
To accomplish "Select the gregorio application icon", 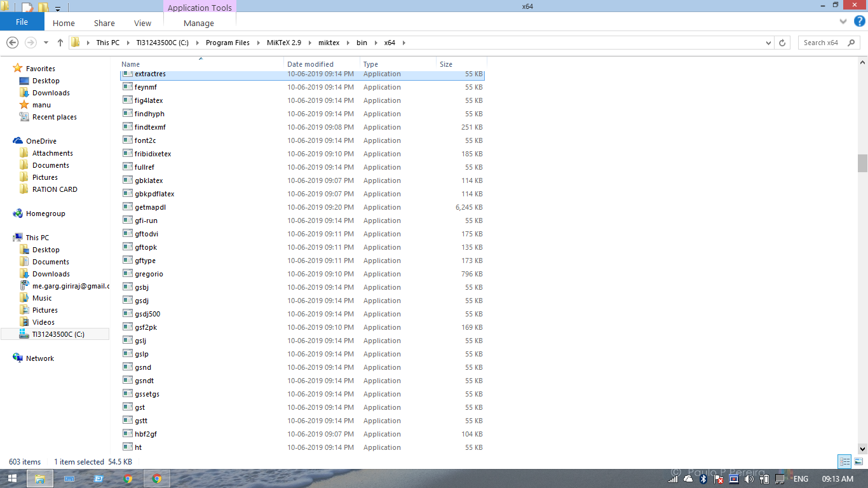I will coord(128,274).
